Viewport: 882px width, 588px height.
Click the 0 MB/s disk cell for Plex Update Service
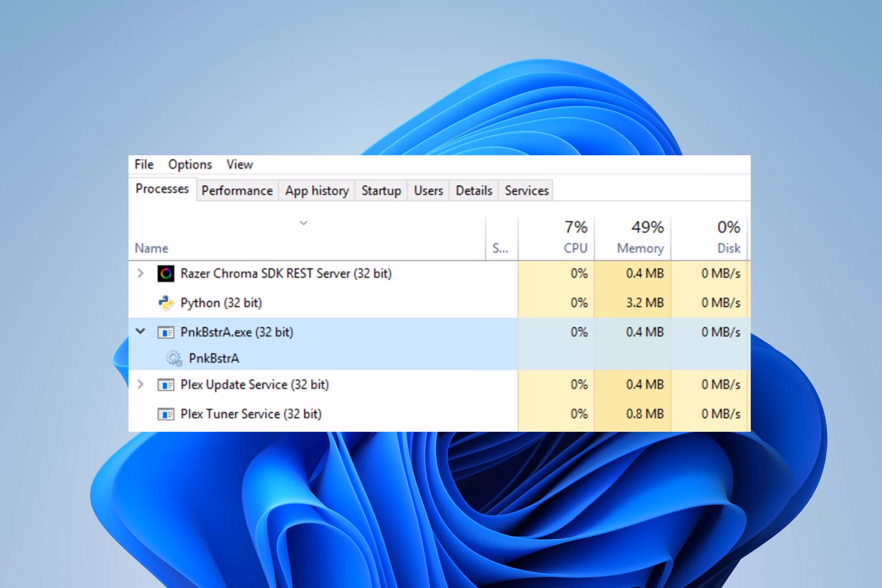(x=709, y=384)
